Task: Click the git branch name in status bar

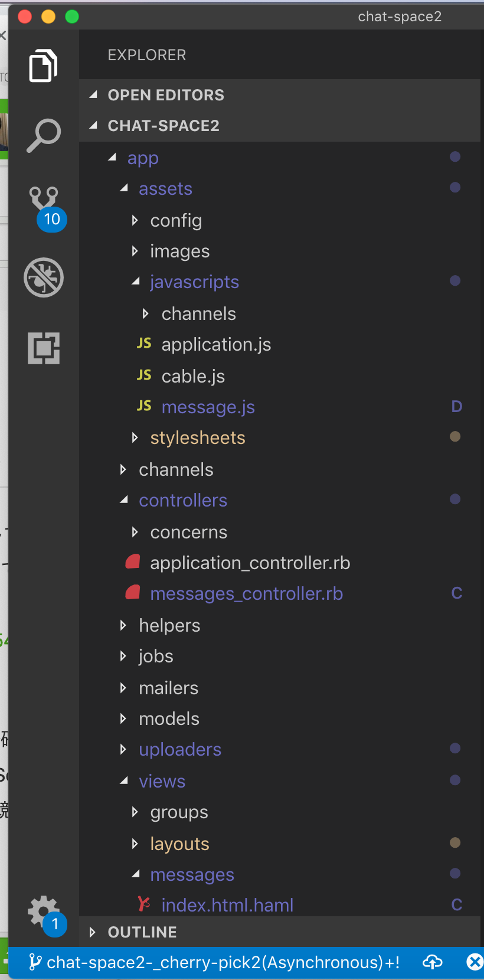Action: [x=215, y=963]
